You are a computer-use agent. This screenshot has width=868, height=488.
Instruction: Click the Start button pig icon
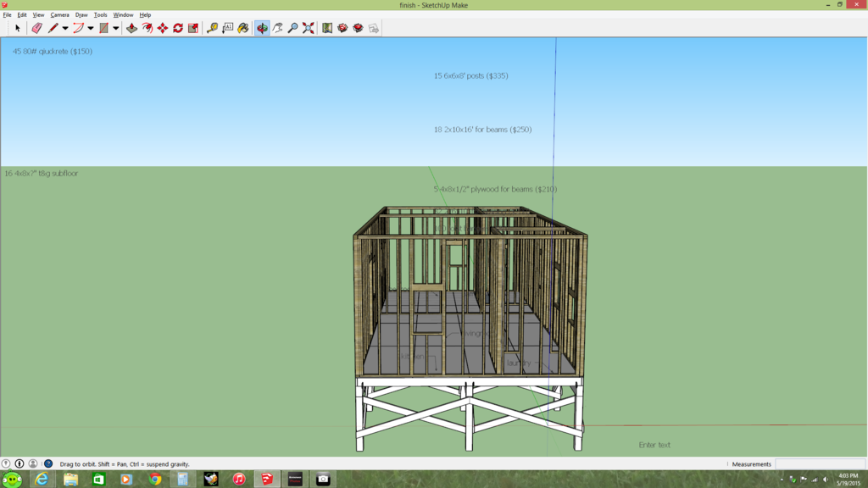coord(12,480)
